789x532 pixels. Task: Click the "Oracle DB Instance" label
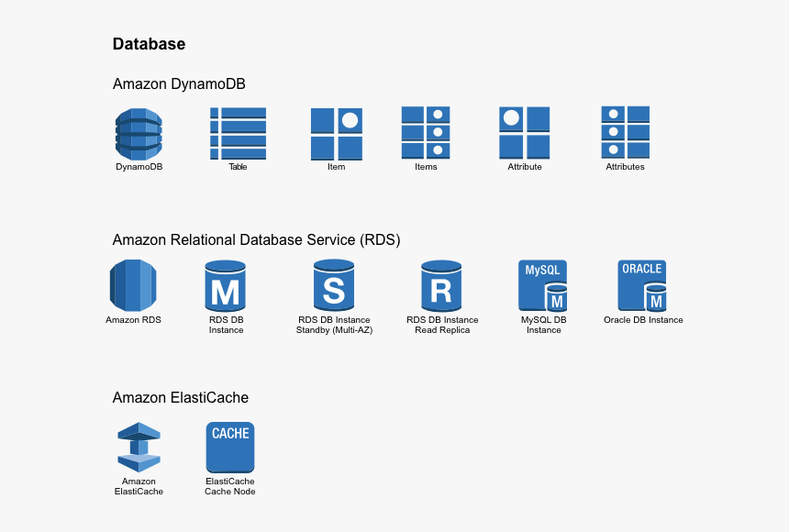(x=643, y=319)
